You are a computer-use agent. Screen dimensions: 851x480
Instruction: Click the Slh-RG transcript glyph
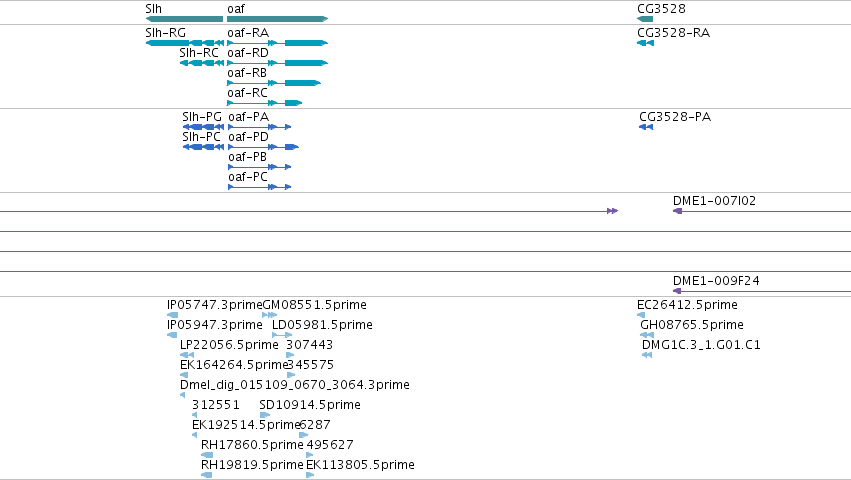coord(185,43)
